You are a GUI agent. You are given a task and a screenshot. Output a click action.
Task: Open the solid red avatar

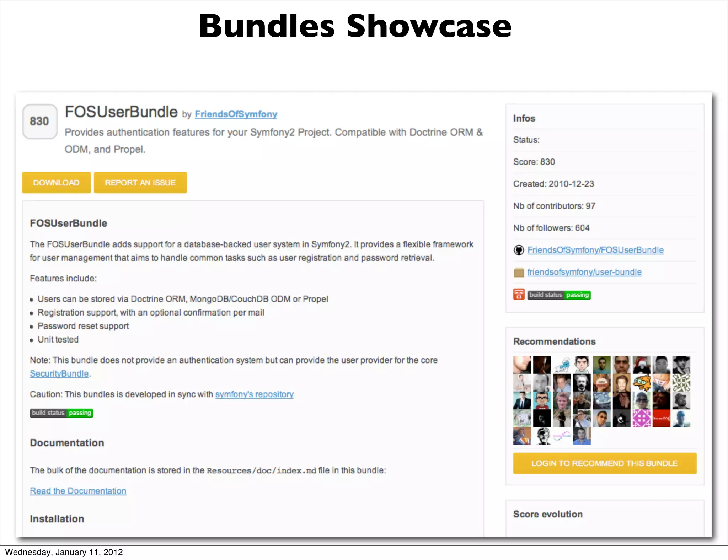pos(662,418)
